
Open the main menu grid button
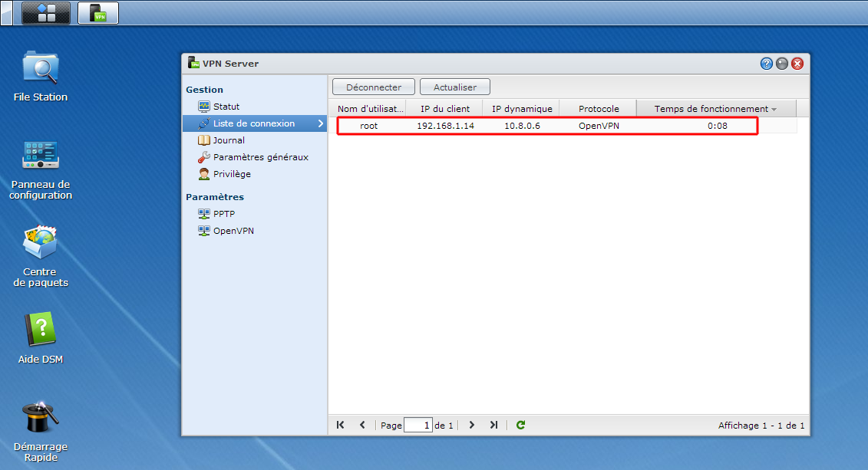coord(46,13)
